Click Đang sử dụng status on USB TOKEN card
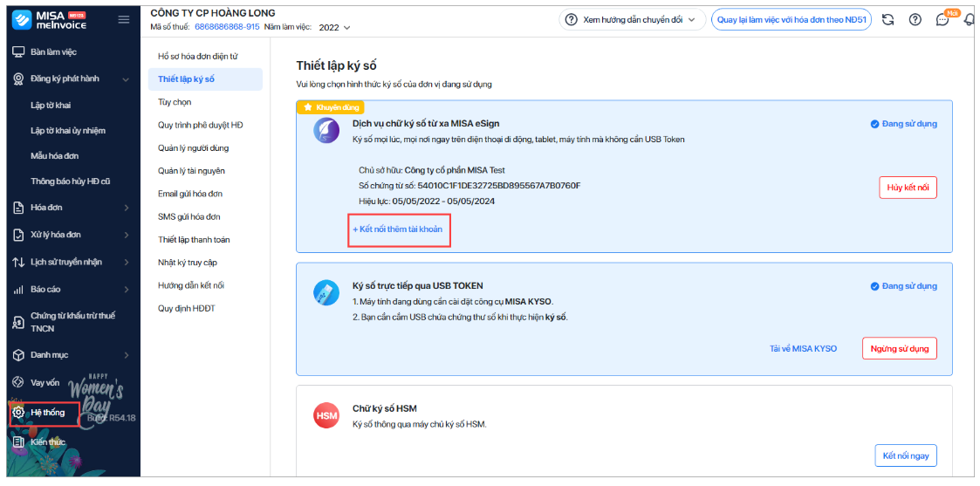Screen dimensions: 980x486 click(904, 286)
